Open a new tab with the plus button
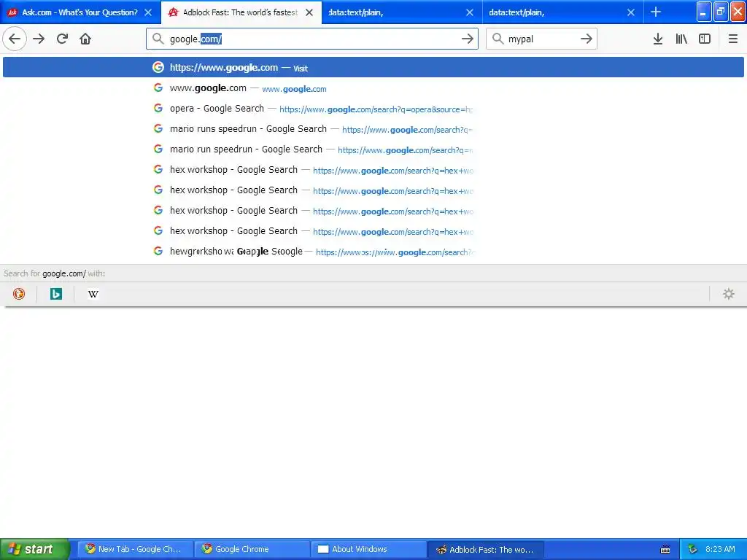 click(x=656, y=12)
